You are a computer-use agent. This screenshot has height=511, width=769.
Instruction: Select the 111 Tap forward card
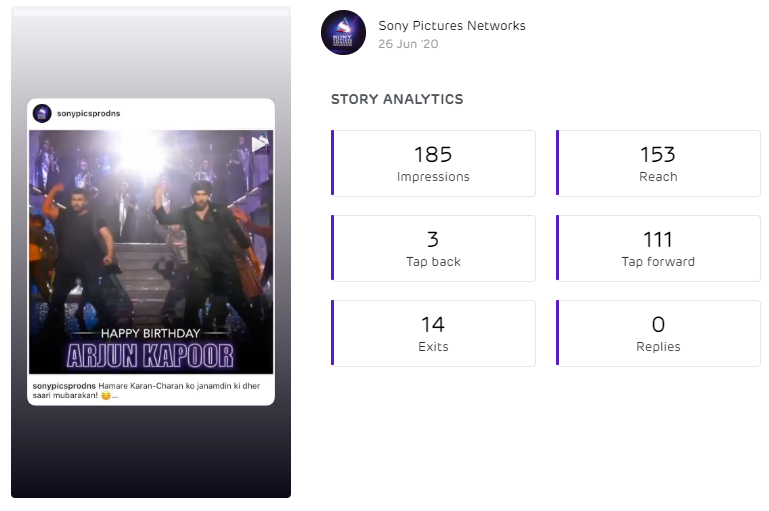pos(658,248)
